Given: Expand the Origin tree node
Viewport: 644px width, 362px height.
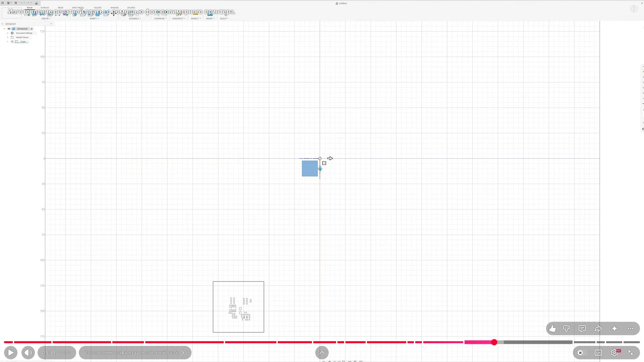Looking at the screenshot, I should 8,42.
